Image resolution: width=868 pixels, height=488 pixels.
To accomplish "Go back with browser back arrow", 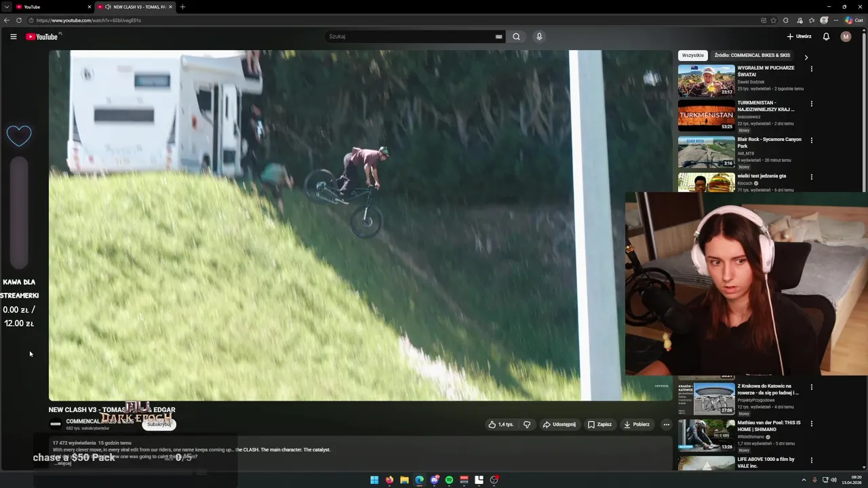I will 7,20.
